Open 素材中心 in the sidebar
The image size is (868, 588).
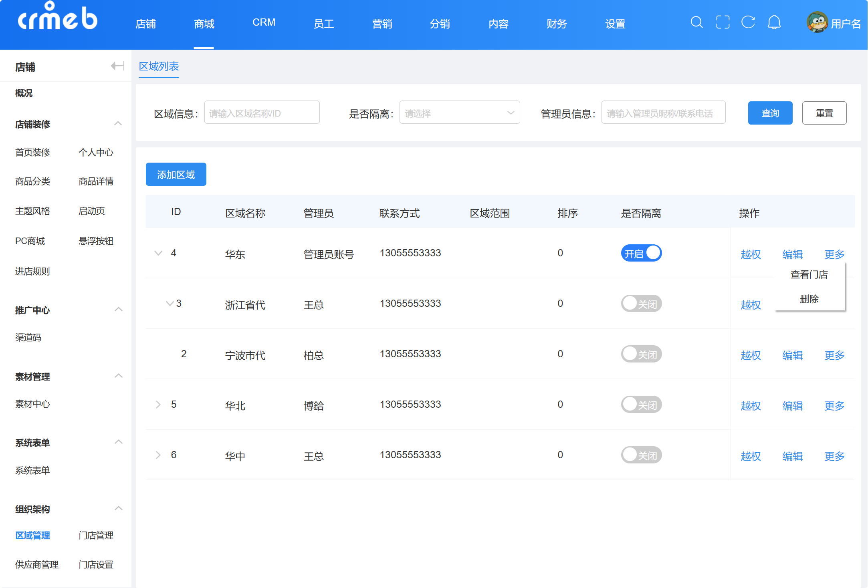pos(32,404)
